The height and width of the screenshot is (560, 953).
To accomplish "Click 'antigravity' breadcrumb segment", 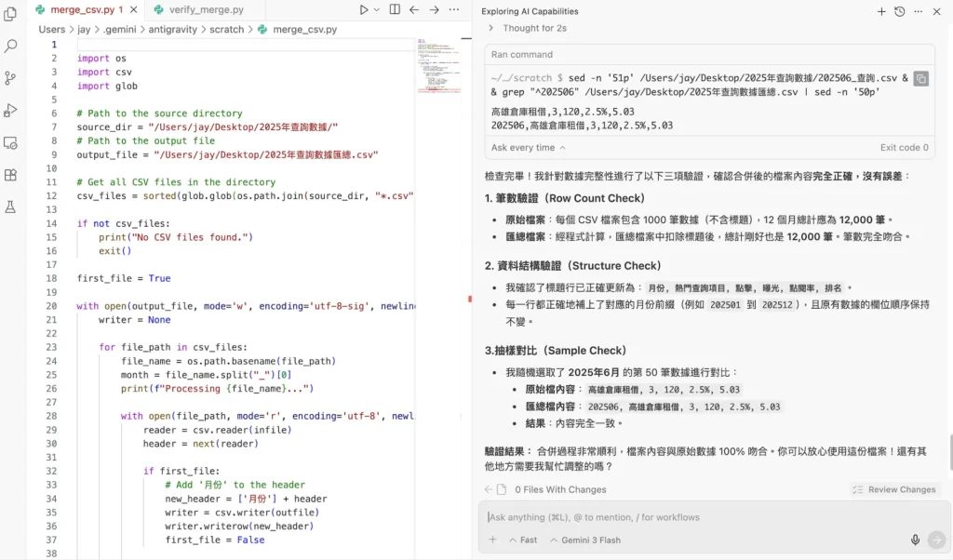I will (x=172, y=29).
